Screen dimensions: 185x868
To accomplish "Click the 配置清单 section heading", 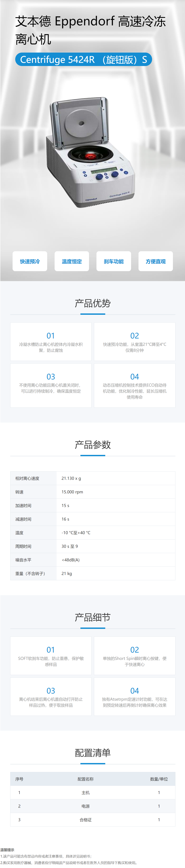I will 92,753.
